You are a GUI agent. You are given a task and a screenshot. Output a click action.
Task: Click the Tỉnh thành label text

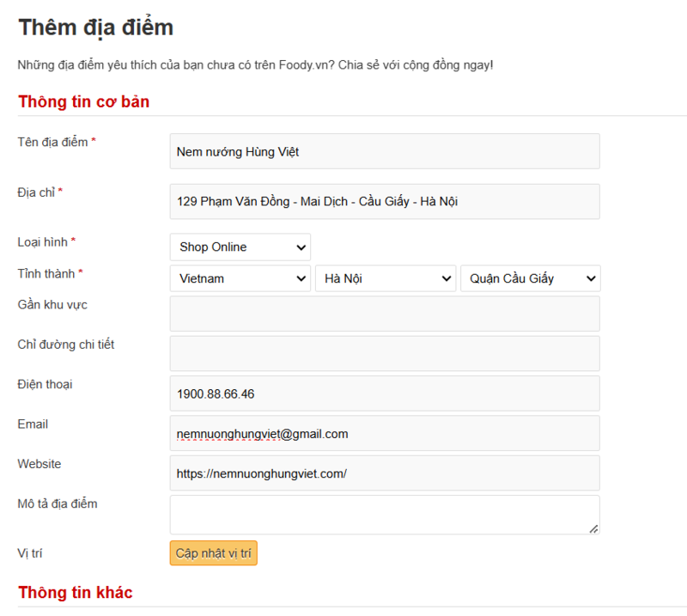[46, 273]
